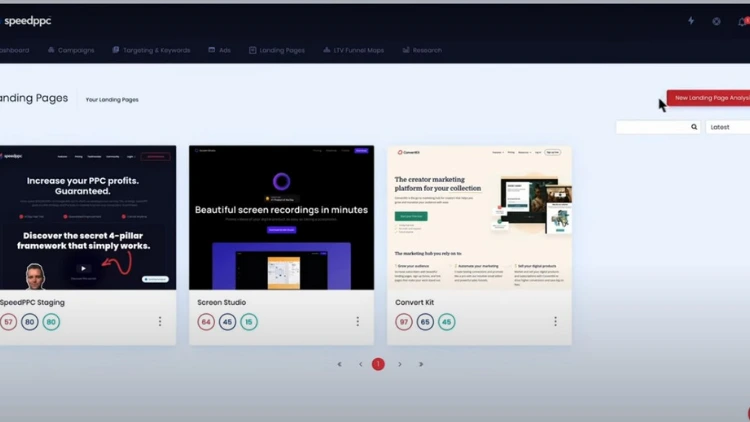Viewport: 750px width, 422px height.
Task: Open the Screen Studio thumbnail
Action: (x=281, y=218)
